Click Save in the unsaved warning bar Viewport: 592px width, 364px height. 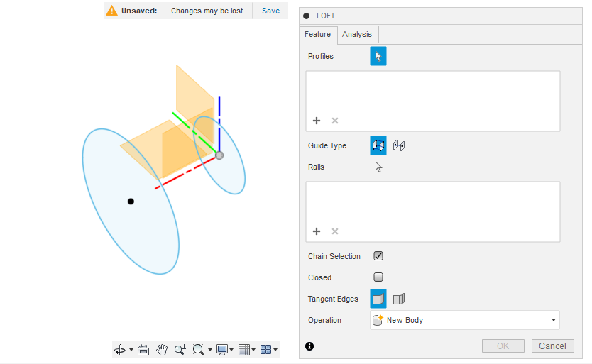(270, 11)
